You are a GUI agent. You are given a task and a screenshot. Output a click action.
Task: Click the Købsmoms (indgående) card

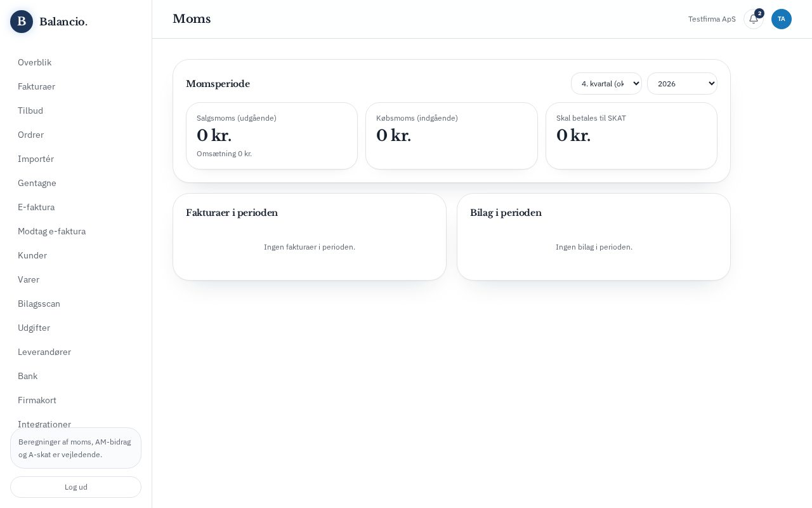(x=452, y=136)
